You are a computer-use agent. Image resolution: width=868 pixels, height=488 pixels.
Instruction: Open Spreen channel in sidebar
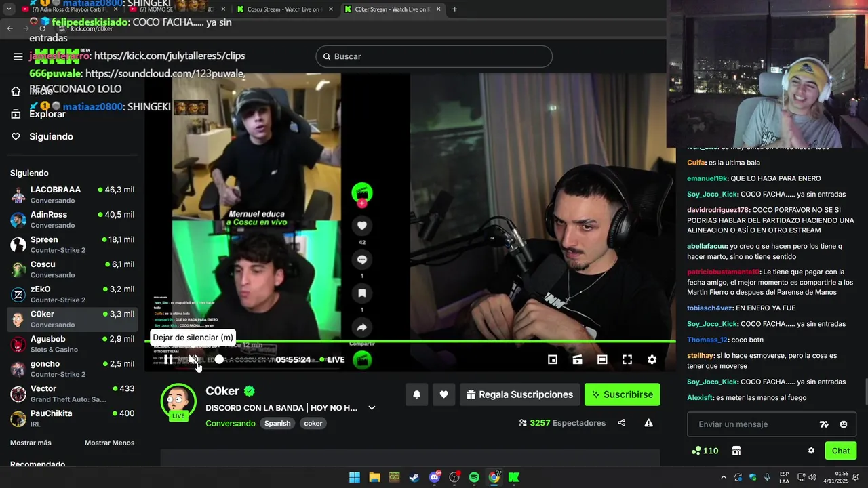click(72, 245)
